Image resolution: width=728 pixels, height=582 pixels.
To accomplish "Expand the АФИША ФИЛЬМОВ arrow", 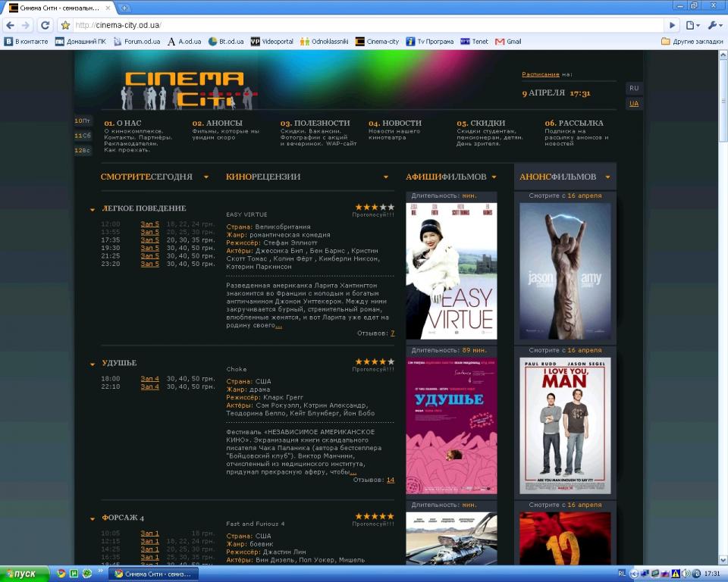I will 494,177.
